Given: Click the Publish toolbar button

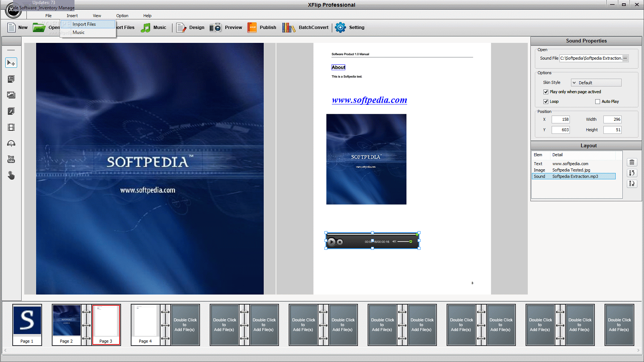Looking at the screenshot, I should [x=262, y=28].
